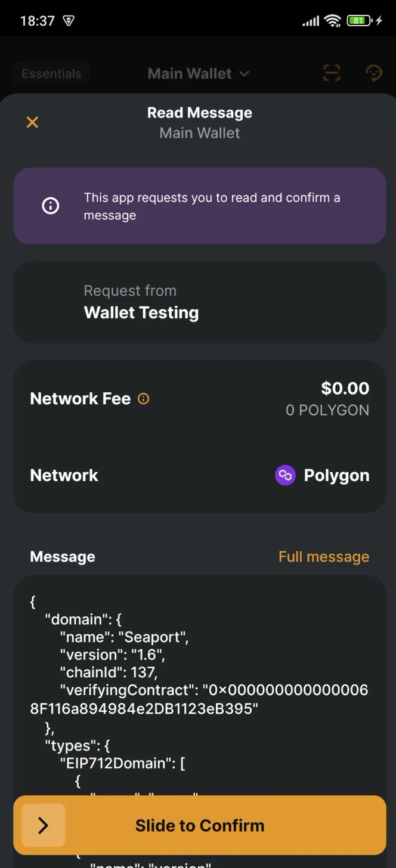Tap the 0 POLYGON fee label
396x868 pixels.
coord(327,410)
